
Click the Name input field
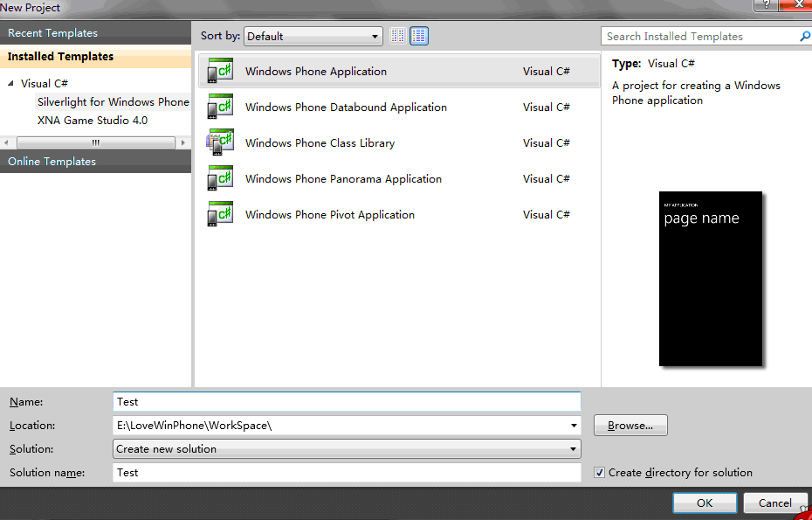click(347, 402)
